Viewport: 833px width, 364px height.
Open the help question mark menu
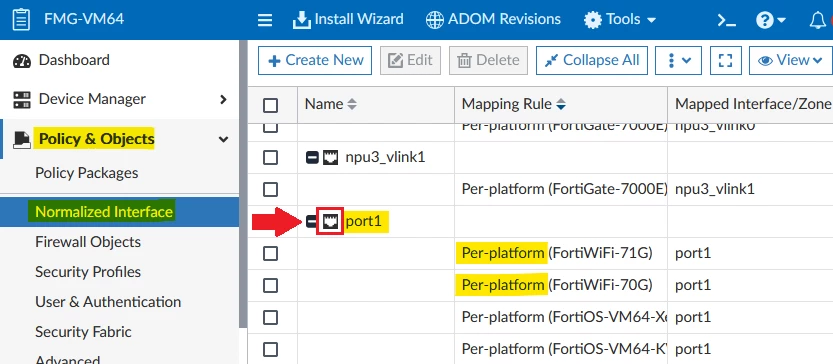tap(770, 20)
